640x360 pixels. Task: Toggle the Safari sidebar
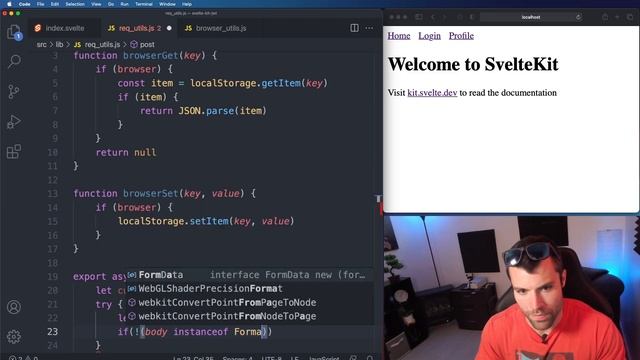pyautogui.click(x=419, y=17)
